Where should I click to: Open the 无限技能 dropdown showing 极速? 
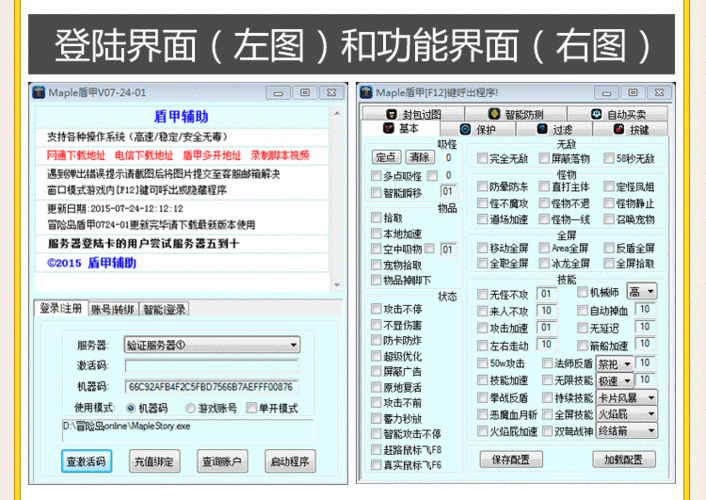[x=615, y=381]
